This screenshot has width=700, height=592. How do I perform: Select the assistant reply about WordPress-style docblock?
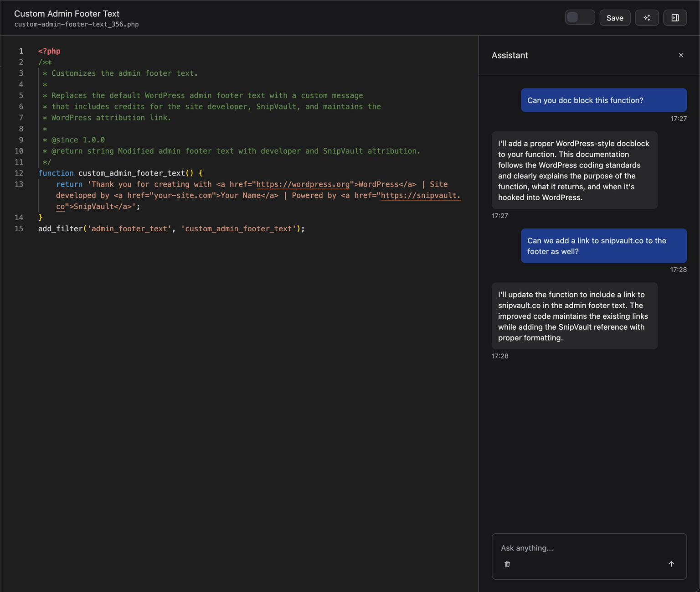574,170
